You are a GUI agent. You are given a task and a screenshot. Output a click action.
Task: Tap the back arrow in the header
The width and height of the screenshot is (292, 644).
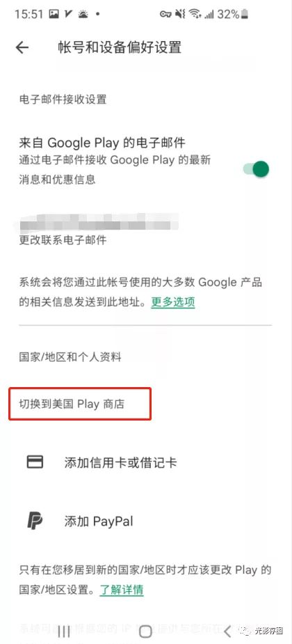[x=22, y=47]
